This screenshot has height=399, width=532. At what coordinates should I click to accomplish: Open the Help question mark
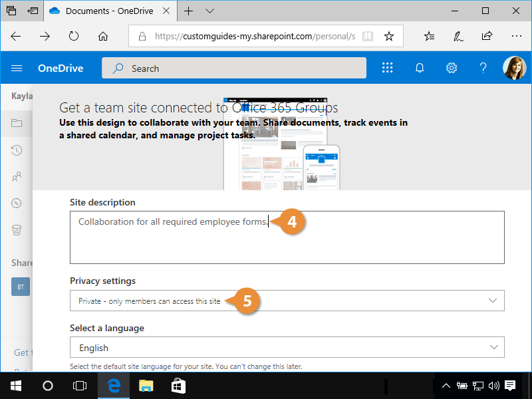coord(483,68)
